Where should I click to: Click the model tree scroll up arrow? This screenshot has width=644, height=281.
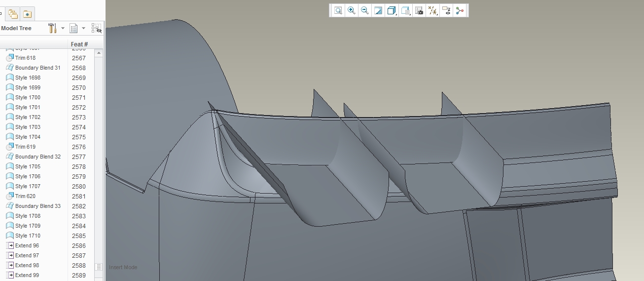(99, 52)
